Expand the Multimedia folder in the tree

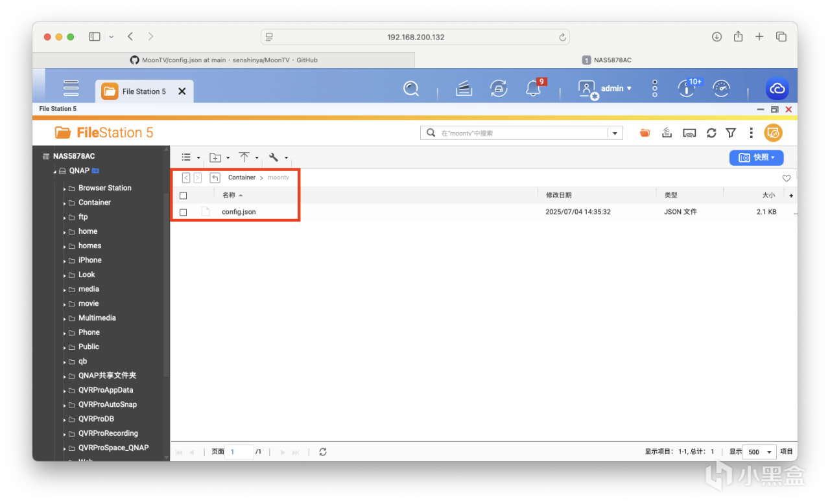click(x=65, y=319)
